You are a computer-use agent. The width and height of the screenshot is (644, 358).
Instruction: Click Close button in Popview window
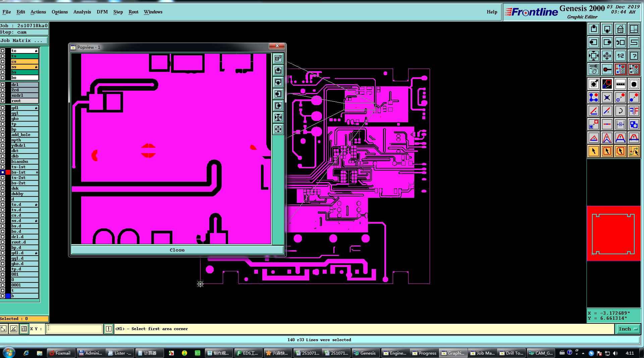[x=177, y=250]
